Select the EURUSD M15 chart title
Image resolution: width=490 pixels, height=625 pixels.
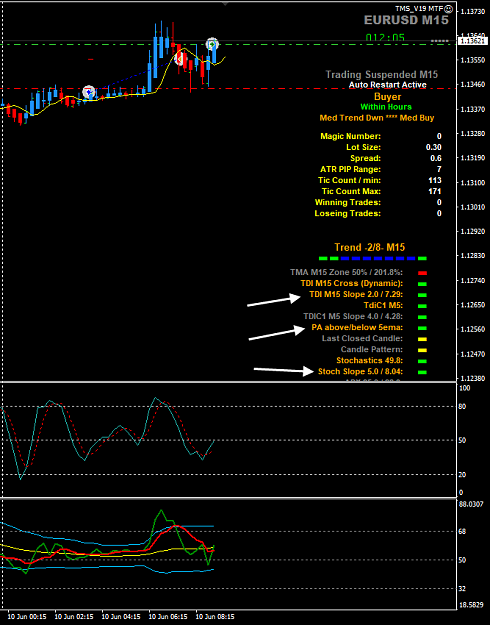pyautogui.click(x=406, y=20)
